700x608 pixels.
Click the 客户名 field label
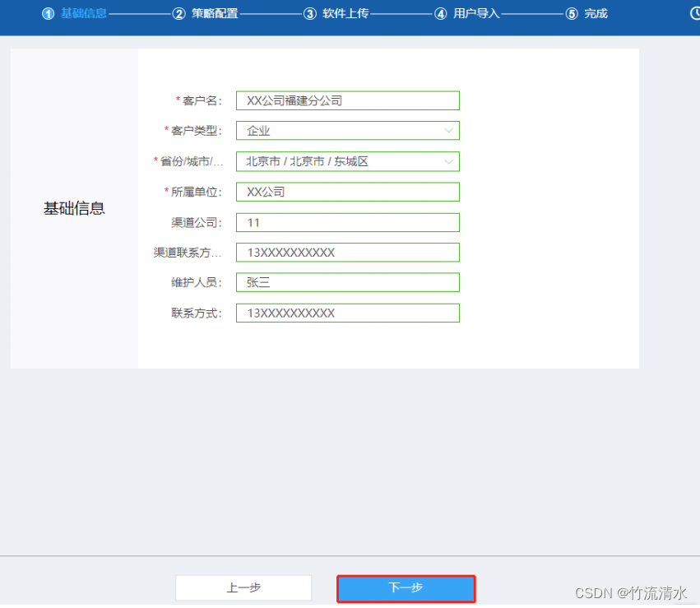click(202, 101)
